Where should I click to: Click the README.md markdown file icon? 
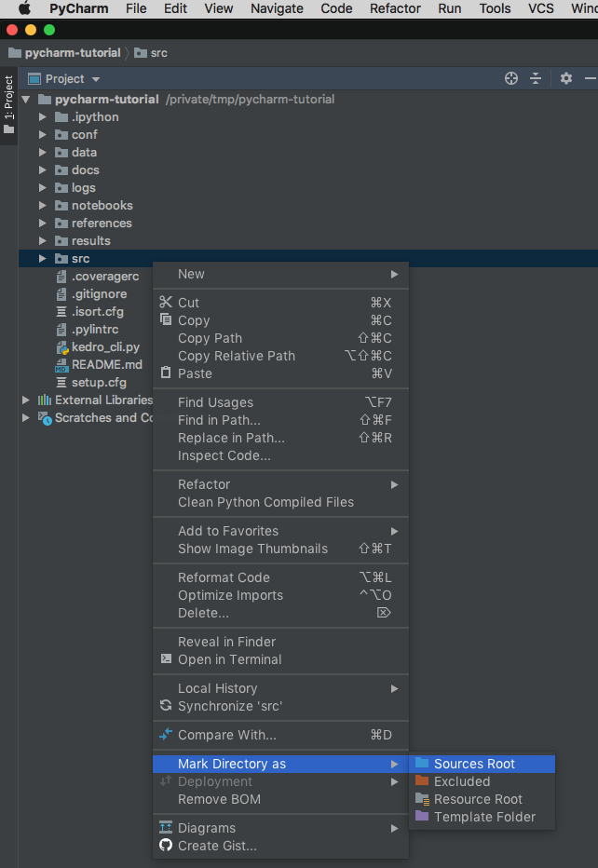[x=61, y=365]
